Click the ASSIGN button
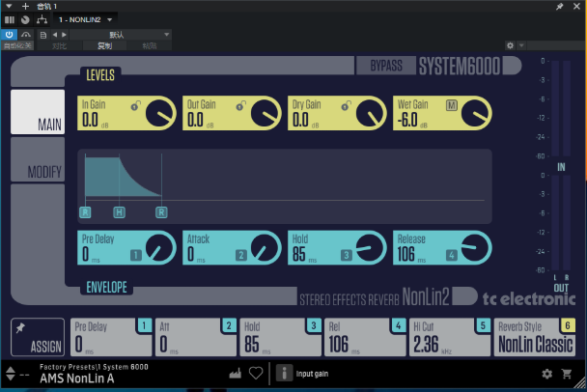This screenshot has height=392, width=587. tap(38, 338)
